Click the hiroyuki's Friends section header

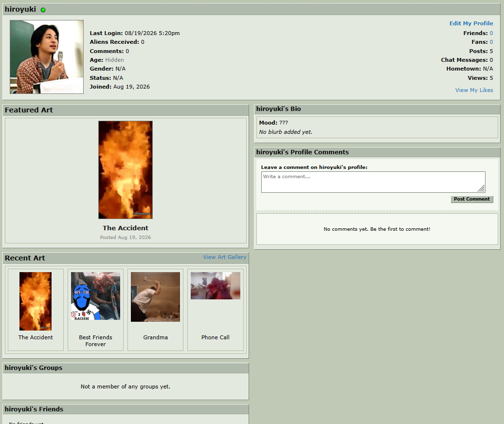126,409
